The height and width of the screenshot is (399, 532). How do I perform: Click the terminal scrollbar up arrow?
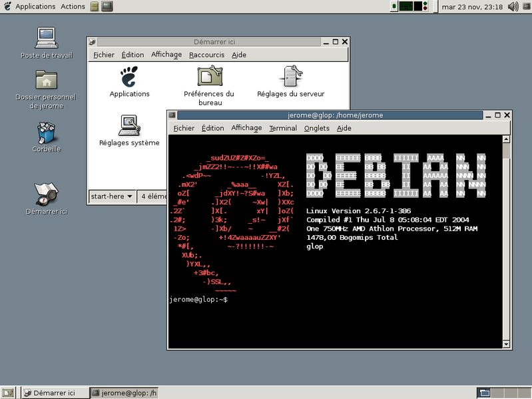506,139
